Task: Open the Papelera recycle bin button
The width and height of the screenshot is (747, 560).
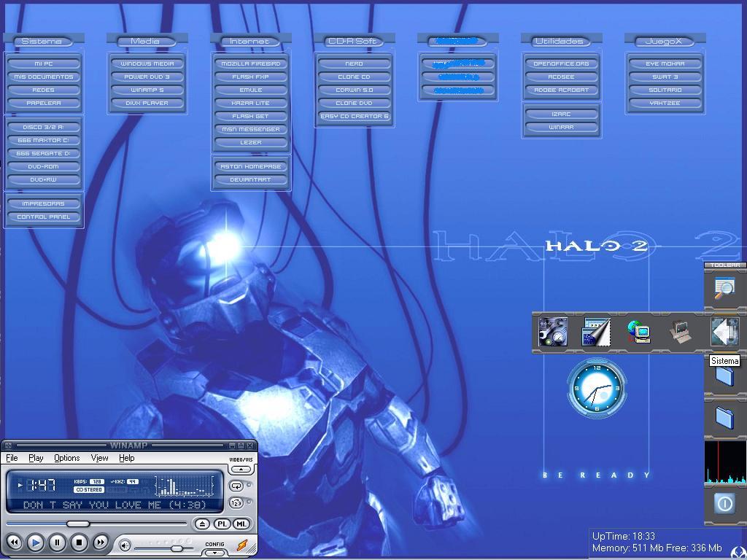Action: click(43, 103)
